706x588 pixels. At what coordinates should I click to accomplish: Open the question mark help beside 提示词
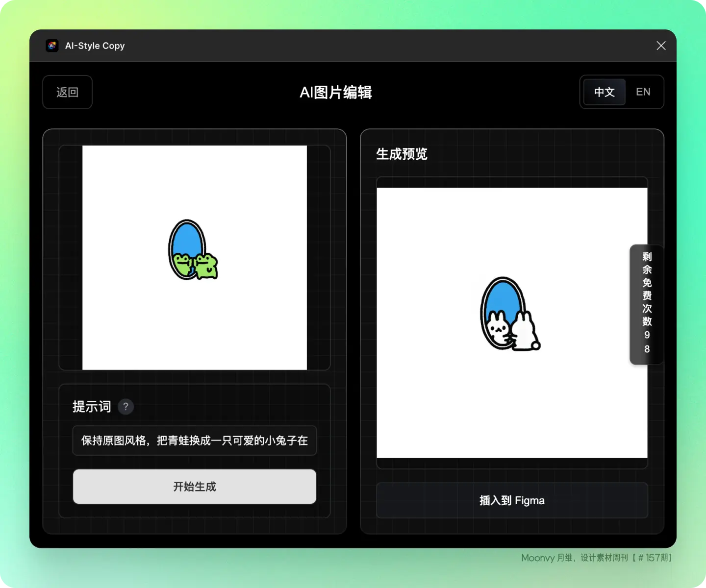click(x=126, y=407)
